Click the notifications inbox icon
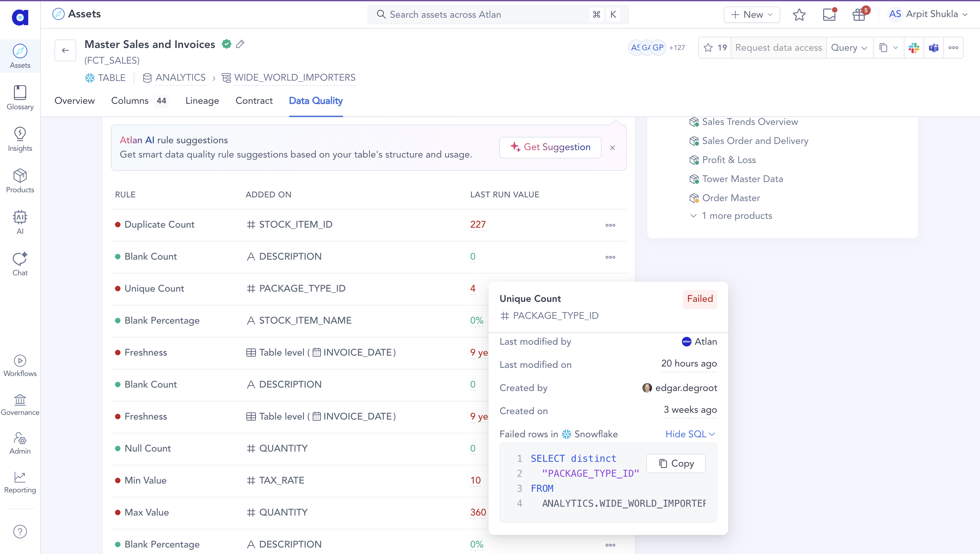This screenshot has height=554, width=980. (829, 14)
